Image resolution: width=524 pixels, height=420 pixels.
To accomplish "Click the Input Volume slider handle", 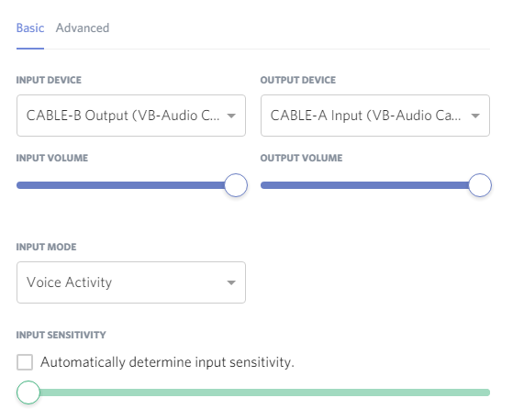I will 236,185.
